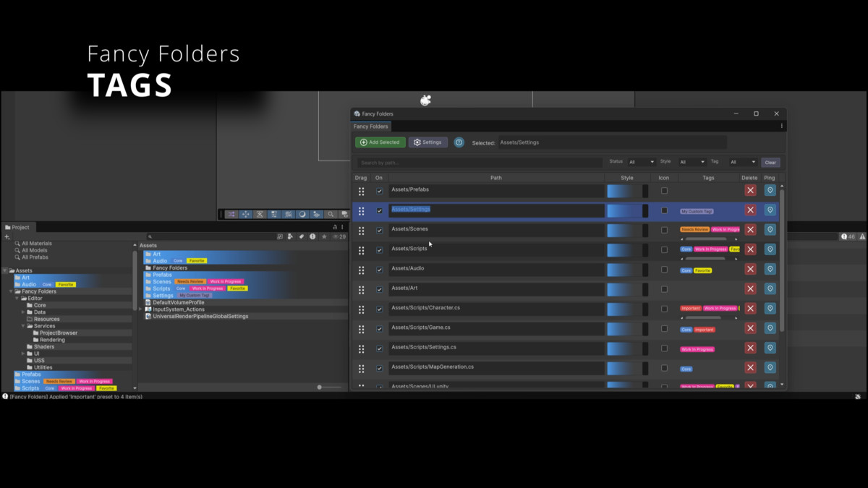Viewport: 868px width, 488px height.
Task: Collapse the Assets folder in Project tree
Action: pos(5,271)
